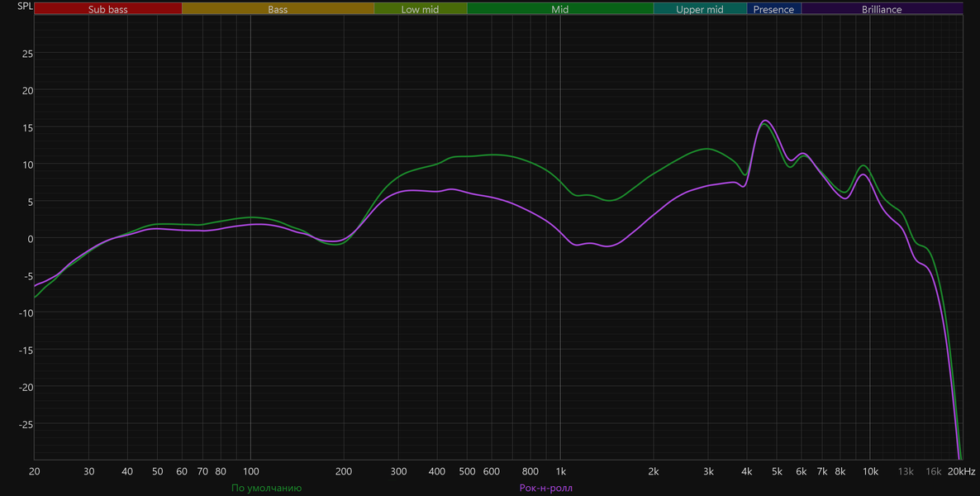Screen dimensions: 980x496
Task: Click the Brilliance band header
Action: (x=882, y=9)
